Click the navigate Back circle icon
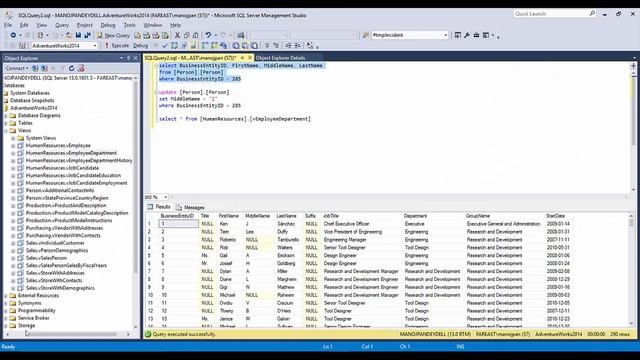Image resolution: width=640 pixels, height=360 pixels. coord(13,36)
